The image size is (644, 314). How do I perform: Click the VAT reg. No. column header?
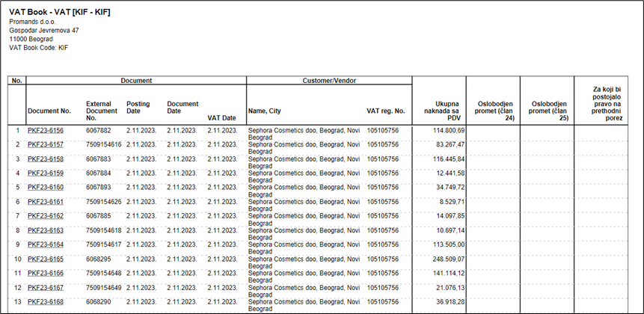coord(386,111)
